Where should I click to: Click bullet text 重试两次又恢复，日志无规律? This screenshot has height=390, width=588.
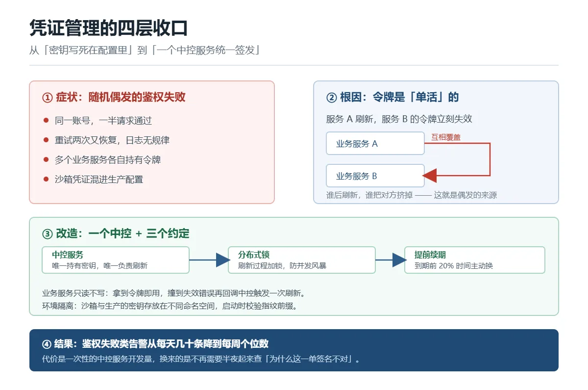(112, 140)
